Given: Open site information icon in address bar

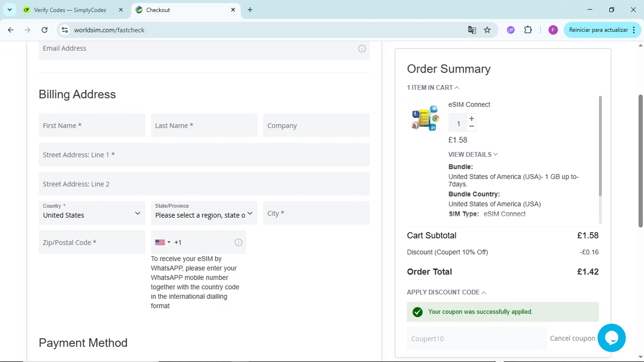Looking at the screenshot, I should [65, 30].
